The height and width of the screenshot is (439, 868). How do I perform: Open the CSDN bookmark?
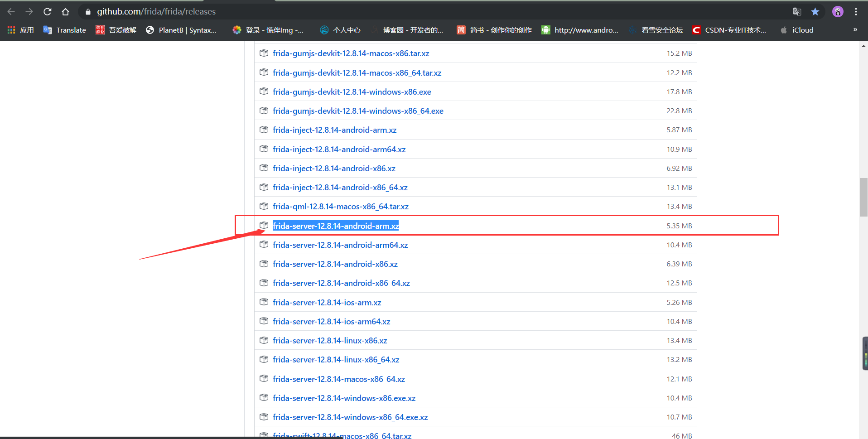click(x=729, y=30)
